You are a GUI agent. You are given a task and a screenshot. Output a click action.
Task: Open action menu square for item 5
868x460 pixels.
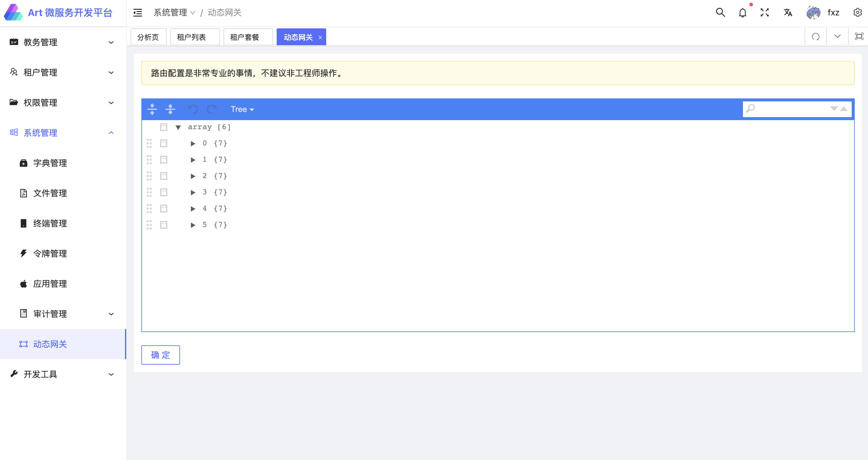[164, 225]
